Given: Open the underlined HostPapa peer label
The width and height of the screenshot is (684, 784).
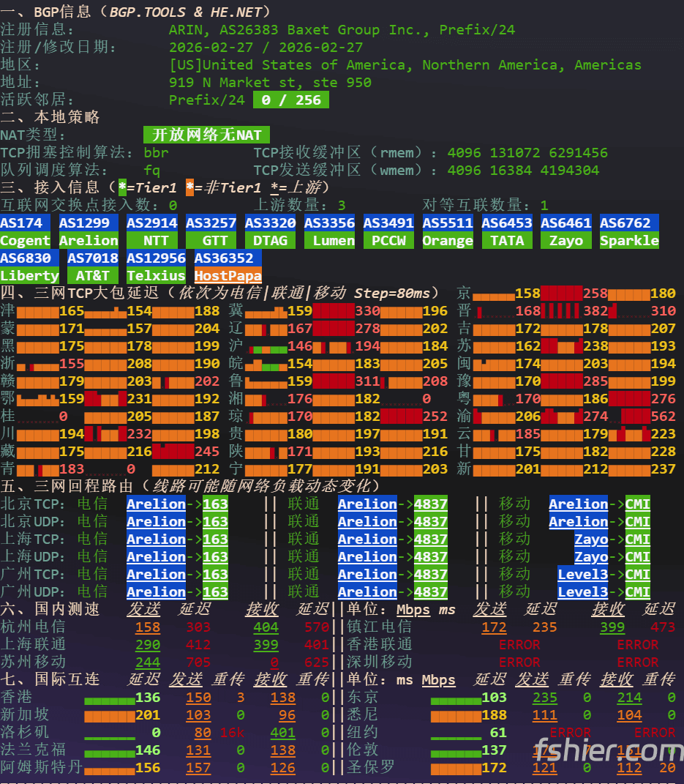Looking at the screenshot, I should (x=228, y=276).
